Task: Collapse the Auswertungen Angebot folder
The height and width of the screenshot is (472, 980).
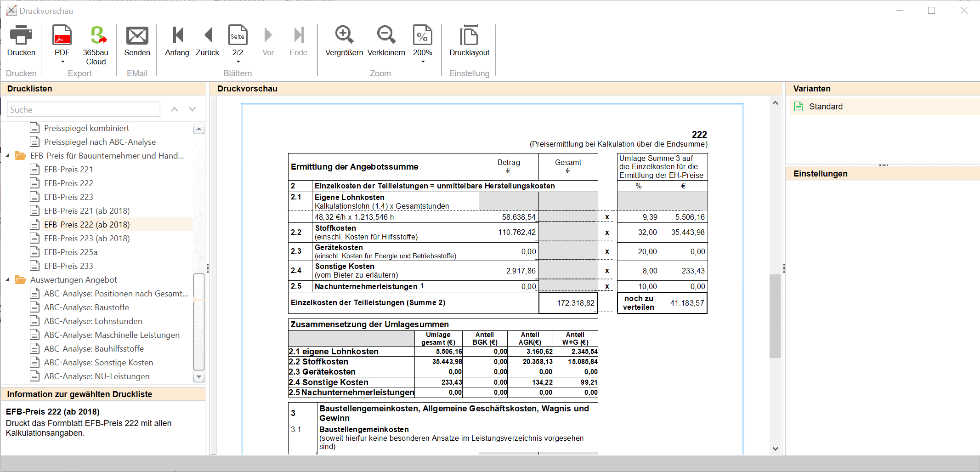Action: point(7,280)
